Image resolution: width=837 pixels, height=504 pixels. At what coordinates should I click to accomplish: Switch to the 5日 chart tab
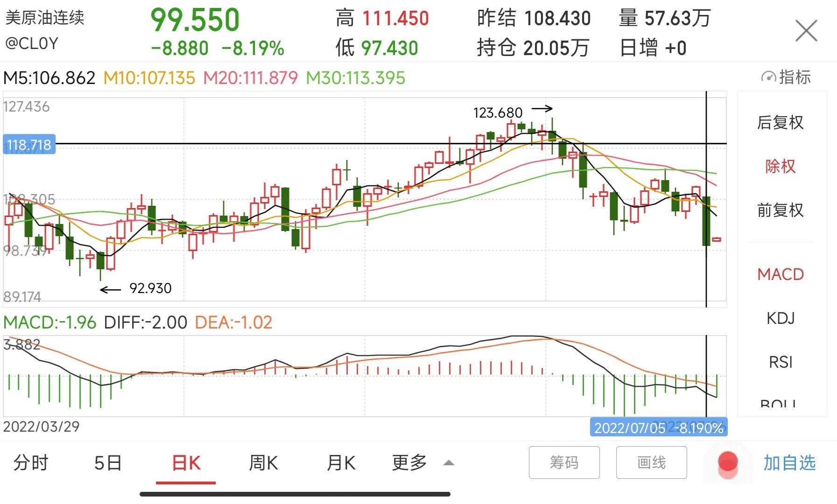point(108,463)
